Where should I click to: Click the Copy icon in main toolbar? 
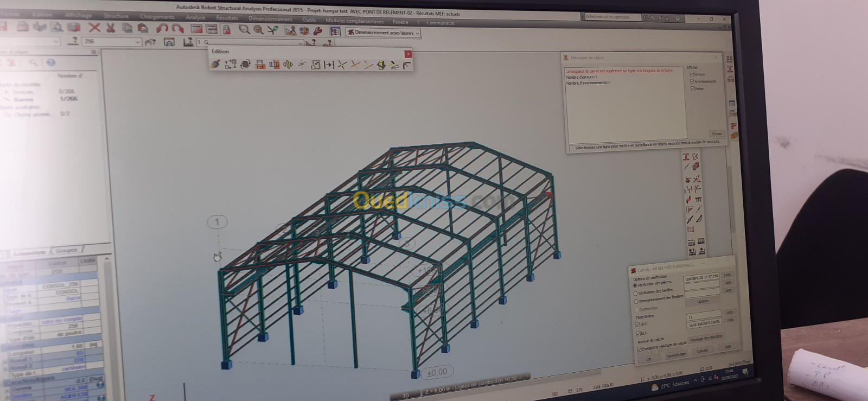pyautogui.click(x=127, y=27)
